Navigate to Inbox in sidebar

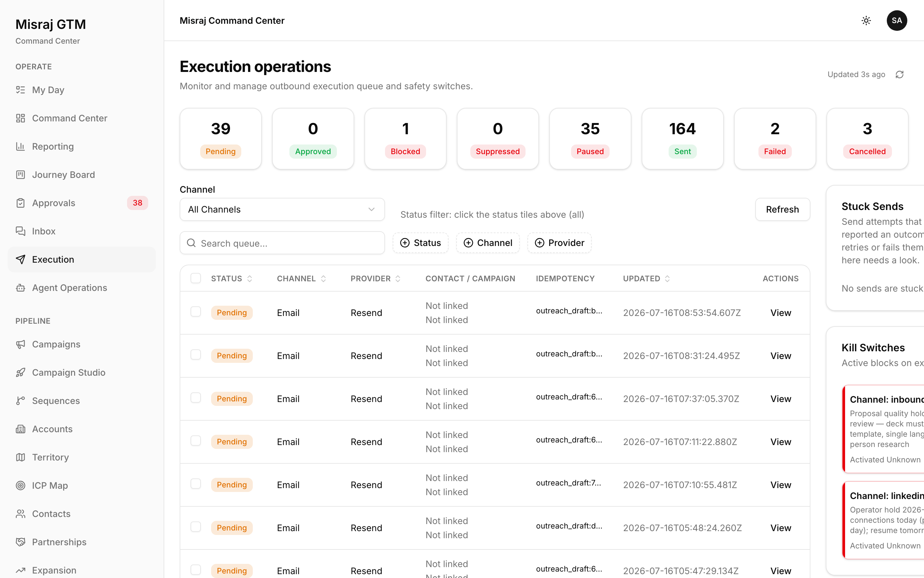[x=82, y=231]
